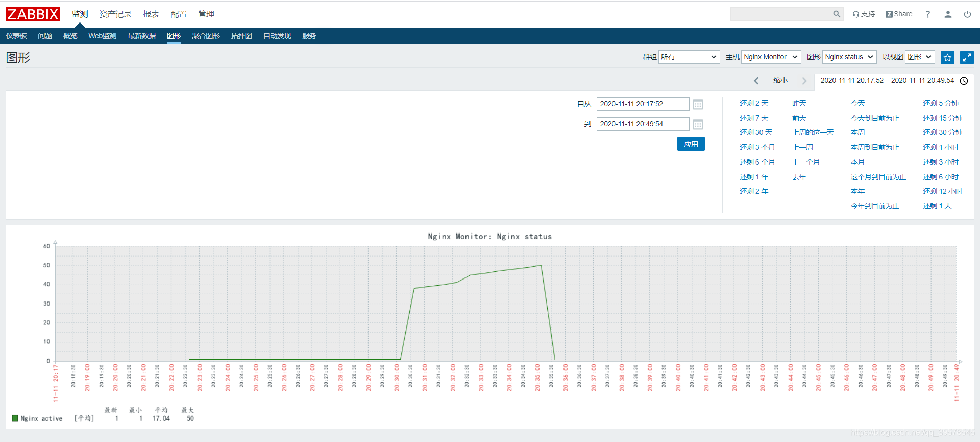Screen dimensions: 980x442
Task: Click the logout power icon
Action: (x=967, y=14)
